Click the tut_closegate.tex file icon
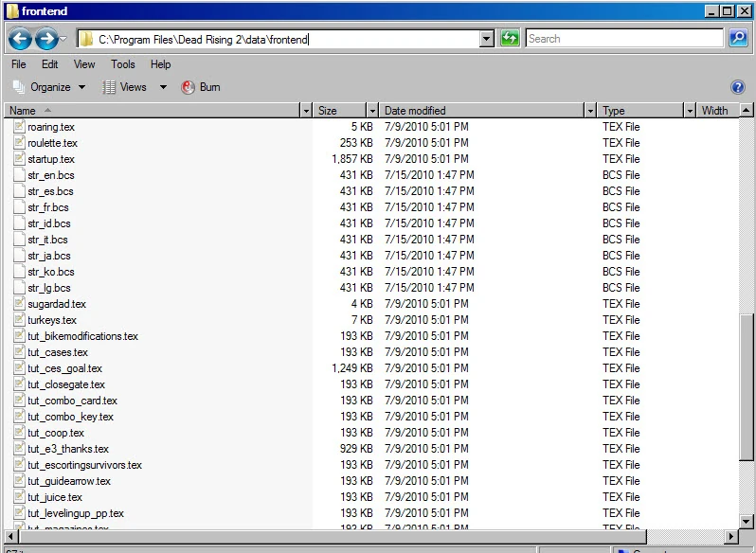This screenshot has height=553, width=756. click(x=19, y=384)
